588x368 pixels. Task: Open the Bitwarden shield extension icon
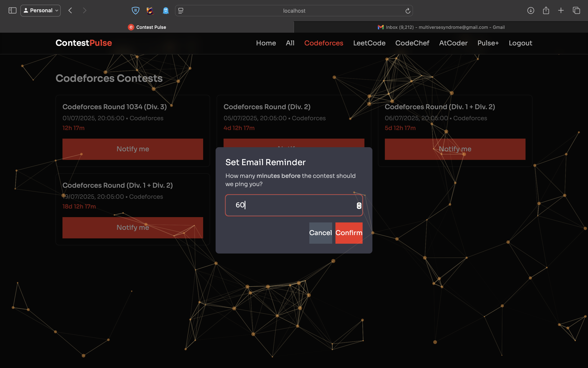tap(135, 10)
